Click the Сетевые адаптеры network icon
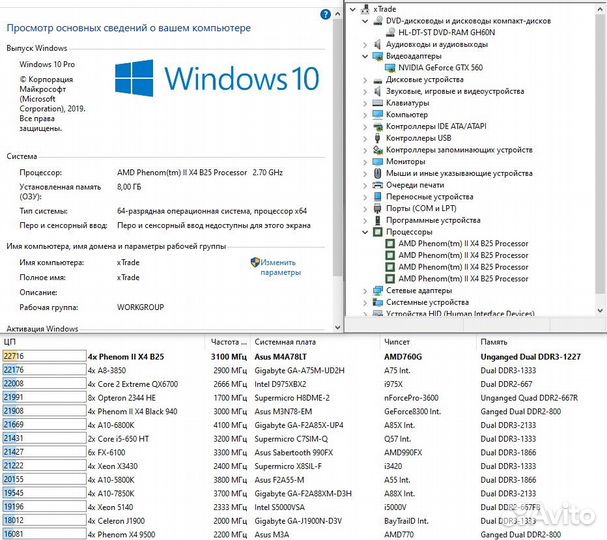This screenshot has width=607, height=540. [x=377, y=290]
